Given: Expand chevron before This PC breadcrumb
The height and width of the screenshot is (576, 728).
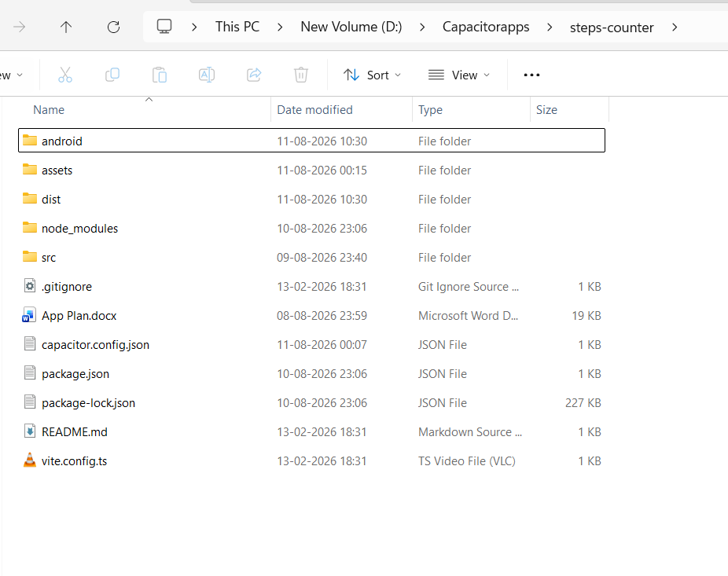Looking at the screenshot, I should [x=194, y=28].
